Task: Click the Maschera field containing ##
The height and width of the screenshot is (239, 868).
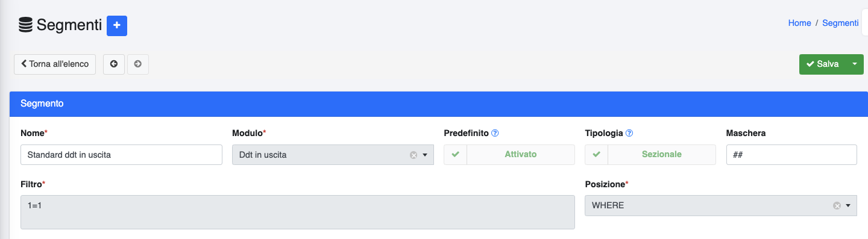Action: coord(791,155)
